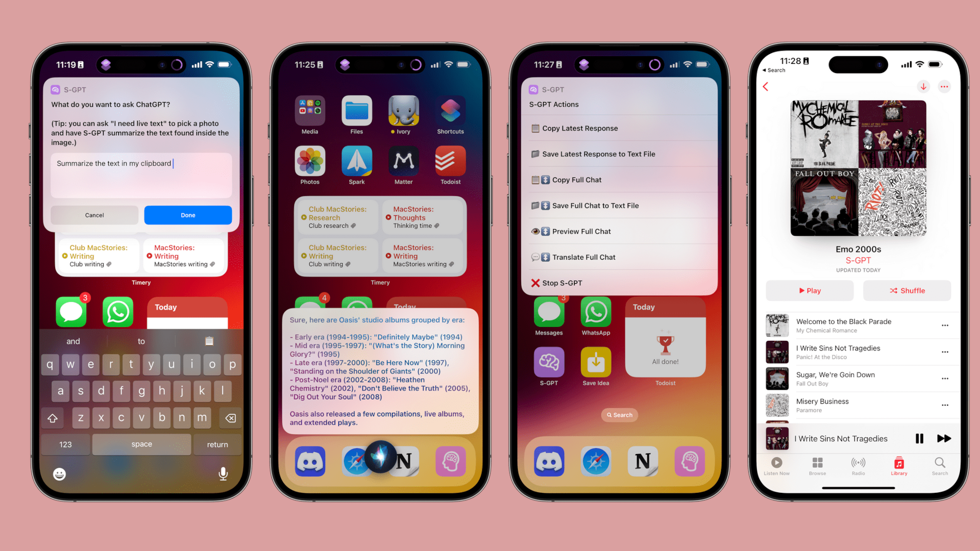Open the AI brain app icon
980x551 pixels.
[689, 461]
